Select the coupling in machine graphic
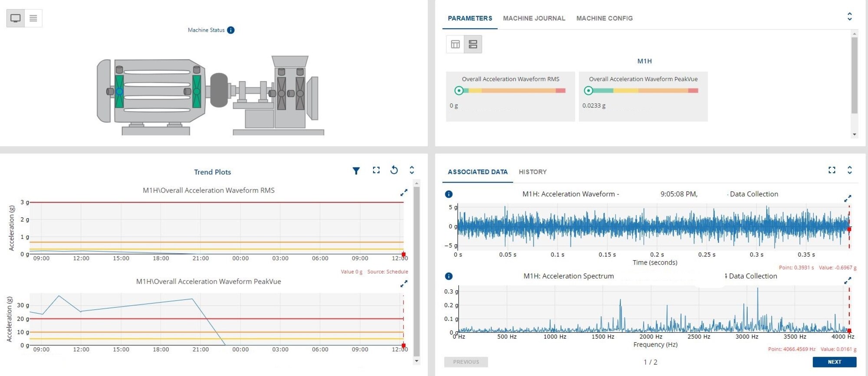The width and height of the screenshot is (868, 376). tap(219, 90)
